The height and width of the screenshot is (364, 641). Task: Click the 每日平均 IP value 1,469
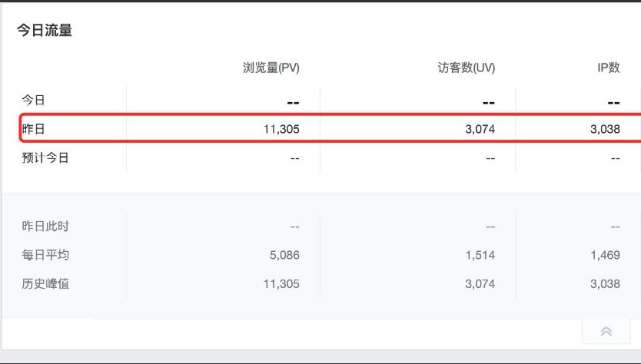pos(605,255)
